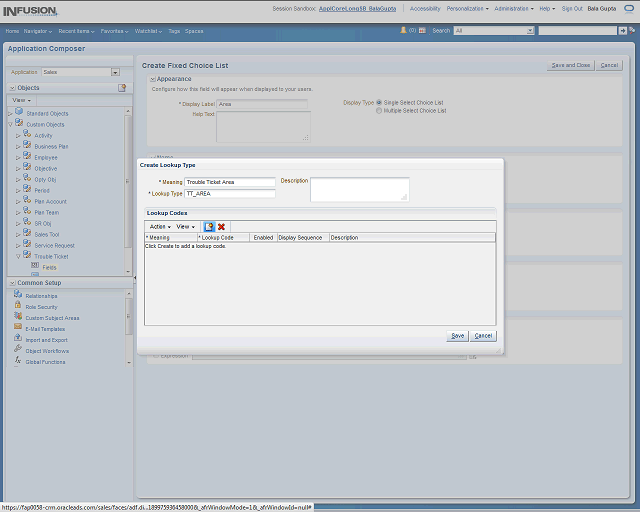This screenshot has height=512, width=640.
Task: Click the Save button in the dialog
Action: 457,336
